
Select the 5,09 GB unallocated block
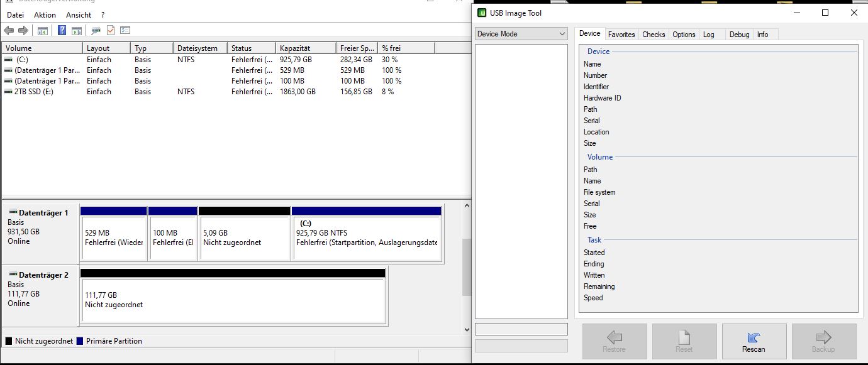click(244, 233)
